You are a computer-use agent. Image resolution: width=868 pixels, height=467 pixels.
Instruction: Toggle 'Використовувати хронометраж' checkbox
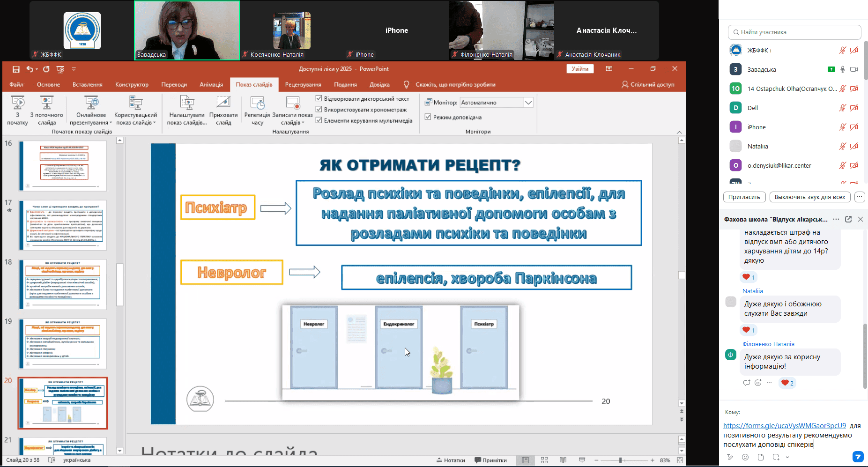pyautogui.click(x=319, y=110)
